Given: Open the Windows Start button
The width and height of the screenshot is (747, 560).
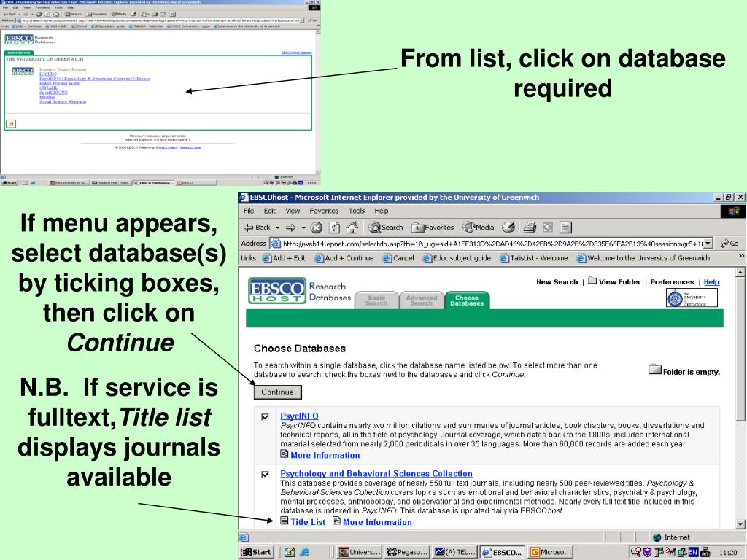Looking at the screenshot, I should point(257,552).
